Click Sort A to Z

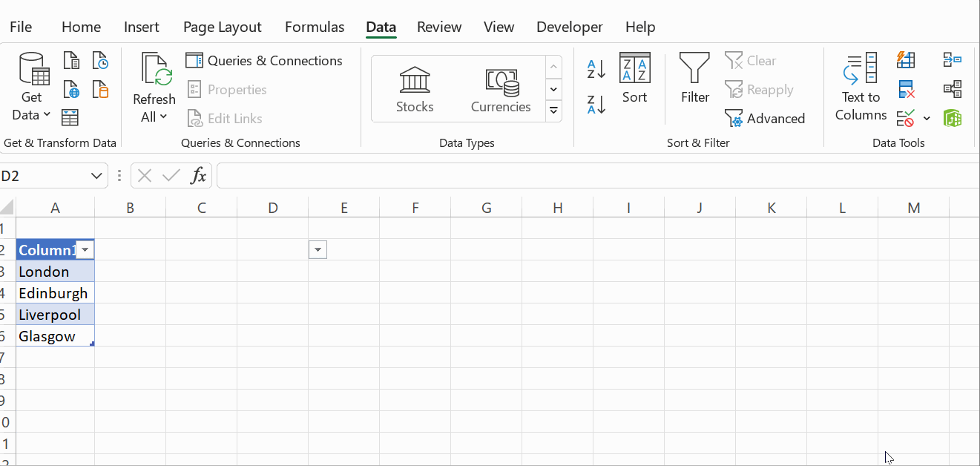(x=594, y=68)
